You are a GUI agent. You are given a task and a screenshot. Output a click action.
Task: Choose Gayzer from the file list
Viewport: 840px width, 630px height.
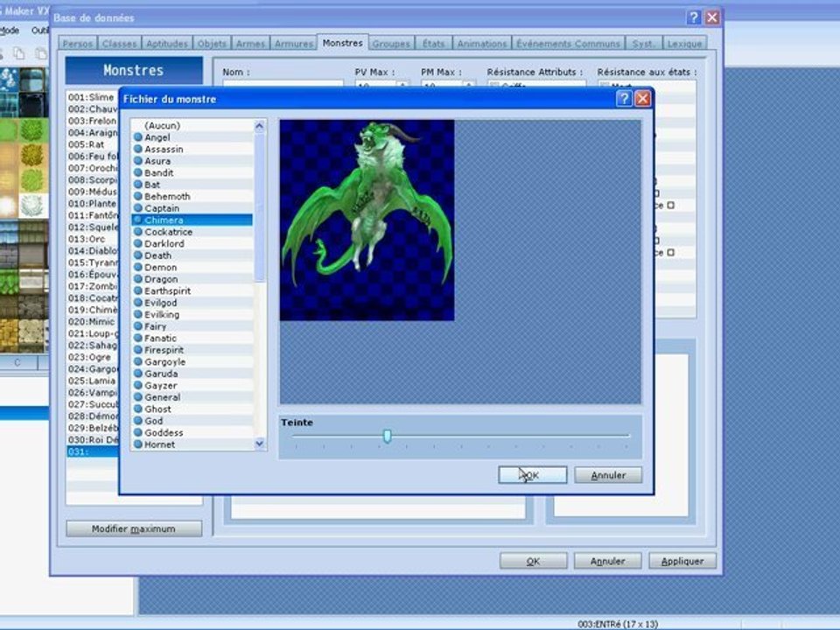click(192, 385)
